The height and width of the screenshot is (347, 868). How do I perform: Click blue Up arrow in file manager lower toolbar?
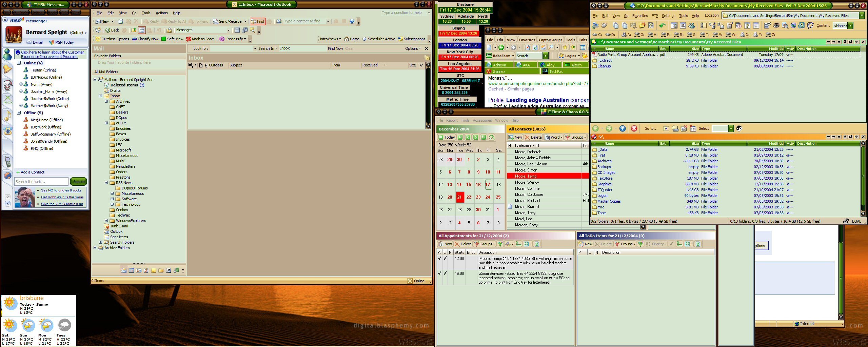pos(623,128)
